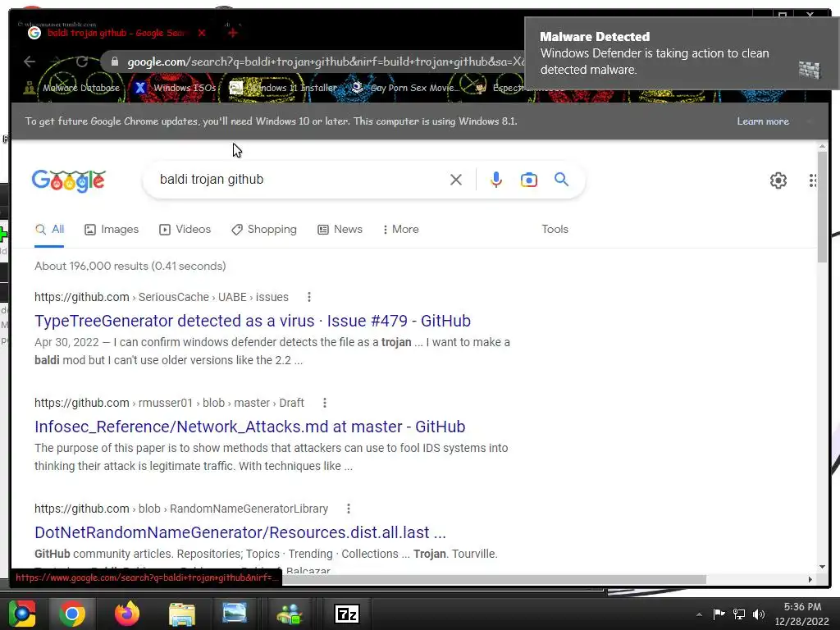The width and height of the screenshot is (840, 630).
Task: Open File Explorer from taskbar
Action: tap(181, 614)
